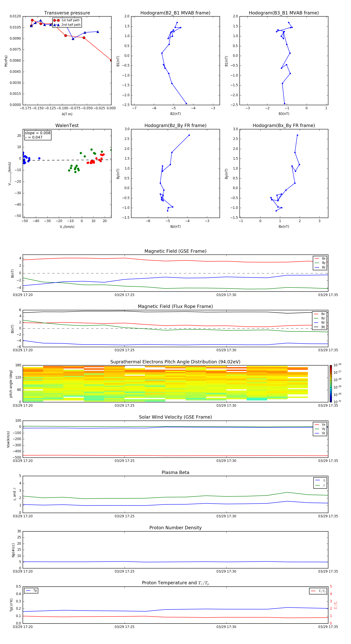Click the 'A(T·m)' x-axis label
This screenshot has width=351, height=644.
click(67, 114)
